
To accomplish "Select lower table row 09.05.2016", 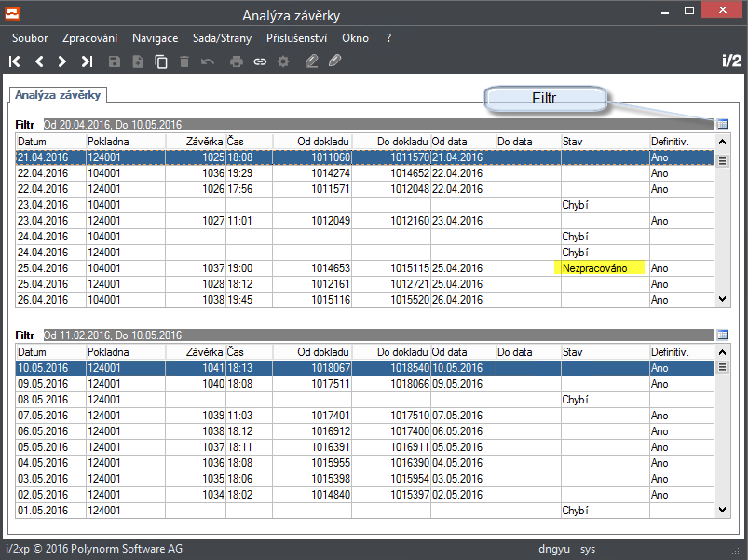I will point(365,384).
